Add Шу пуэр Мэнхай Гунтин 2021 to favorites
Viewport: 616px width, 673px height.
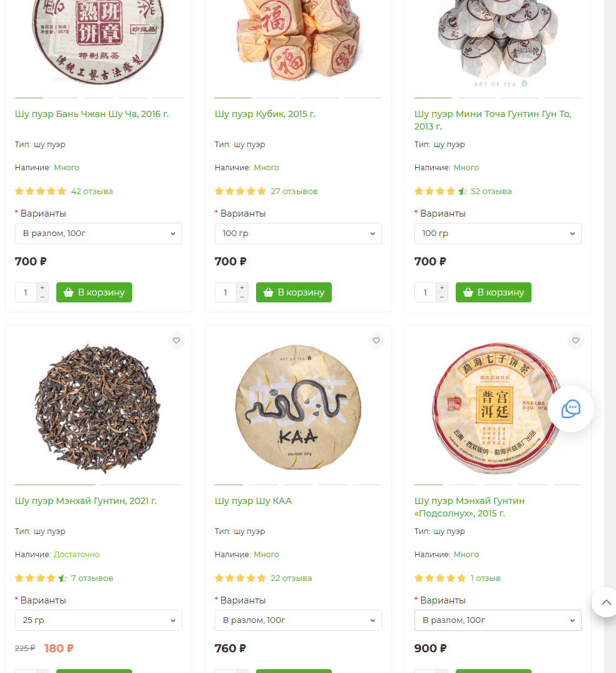(x=177, y=341)
